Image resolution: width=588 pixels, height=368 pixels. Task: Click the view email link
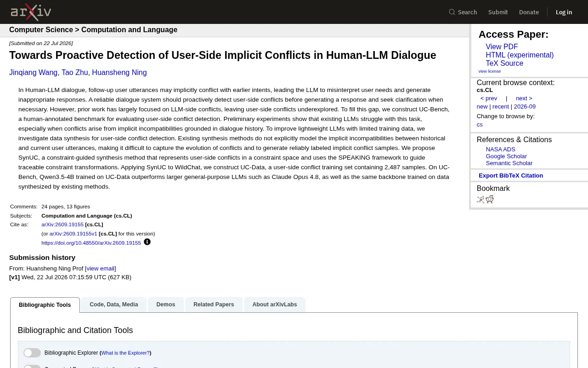(x=101, y=269)
